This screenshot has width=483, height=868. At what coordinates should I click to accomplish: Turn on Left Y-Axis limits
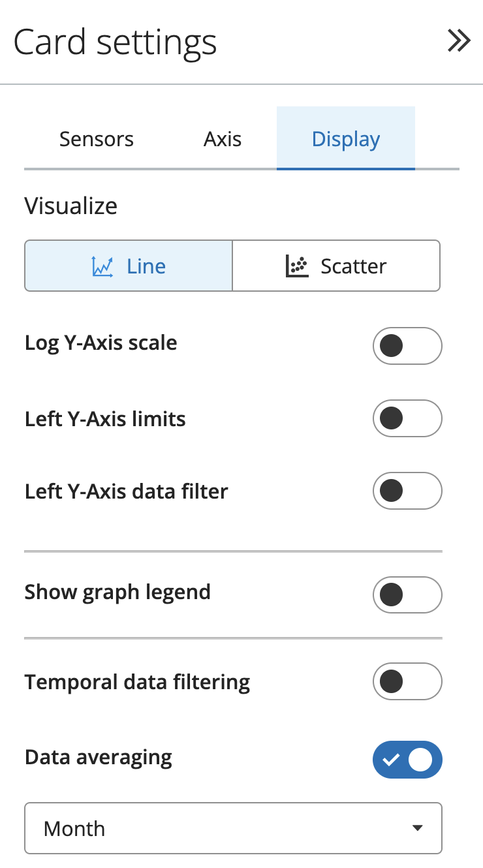click(x=407, y=418)
